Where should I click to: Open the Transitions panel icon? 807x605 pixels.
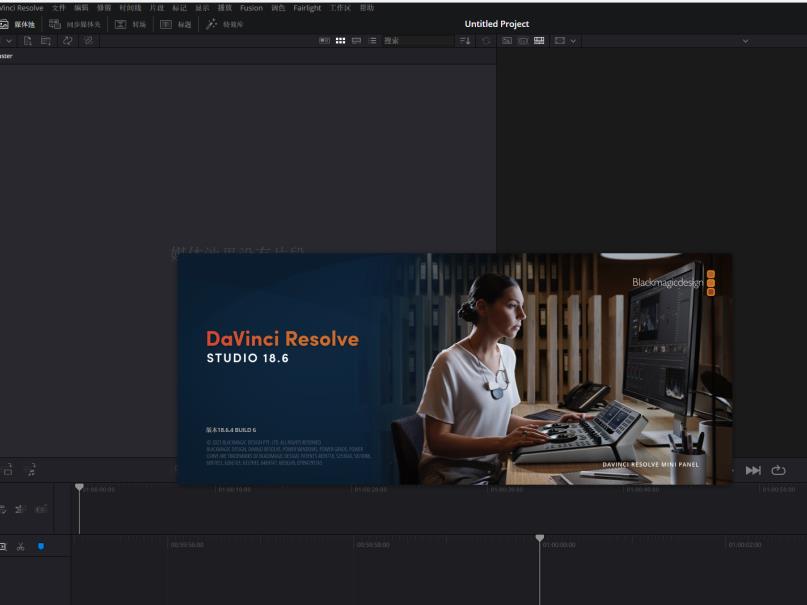(x=120, y=24)
